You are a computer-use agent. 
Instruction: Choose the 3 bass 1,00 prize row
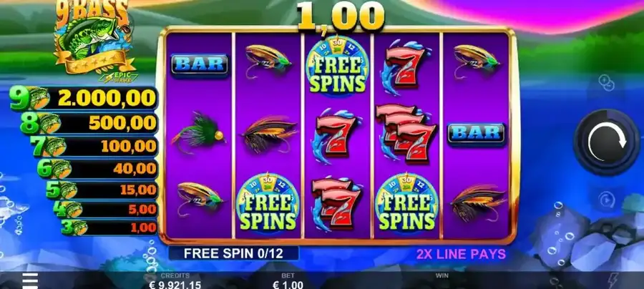109,227
